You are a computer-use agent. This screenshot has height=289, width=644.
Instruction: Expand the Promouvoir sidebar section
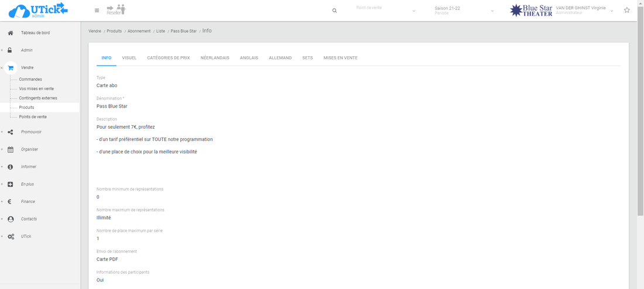(x=2, y=132)
